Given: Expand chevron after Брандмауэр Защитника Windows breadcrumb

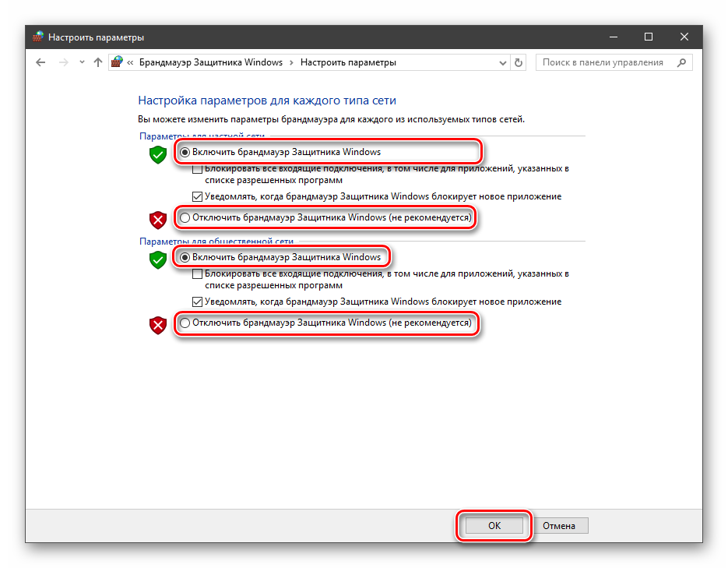Looking at the screenshot, I should [291, 62].
